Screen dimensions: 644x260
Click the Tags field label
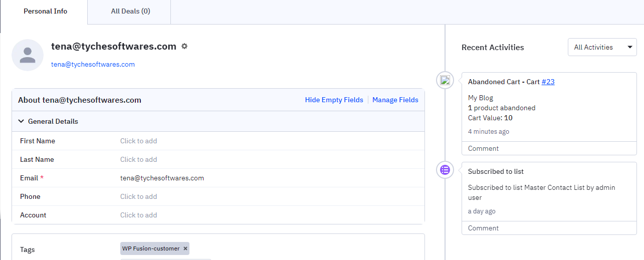click(x=28, y=249)
